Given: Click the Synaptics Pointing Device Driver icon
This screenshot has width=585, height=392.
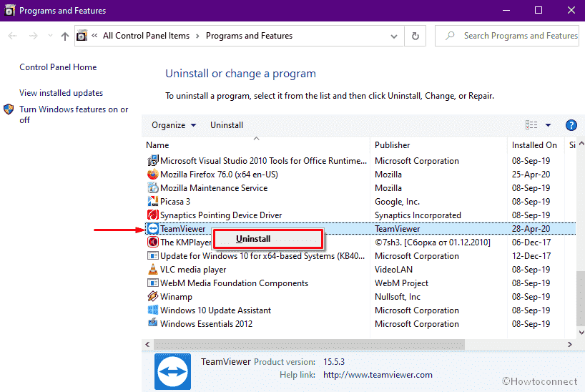Looking at the screenshot, I should coord(152,215).
